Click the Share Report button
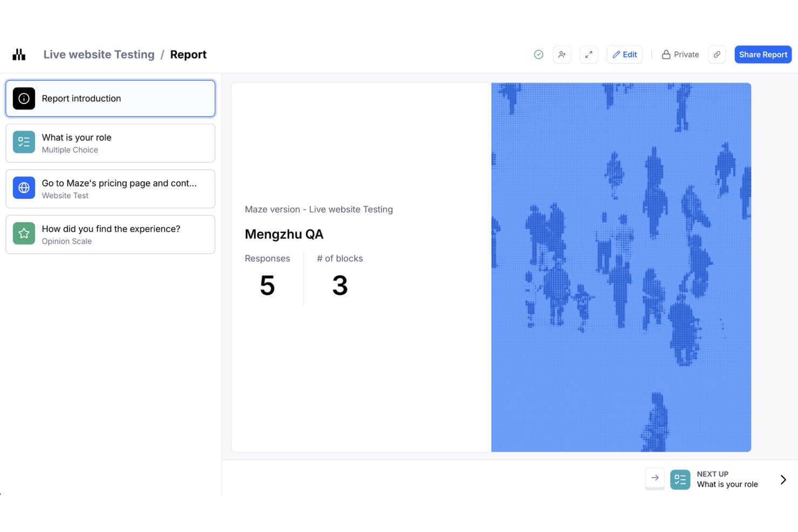798x532 pixels. [x=763, y=54]
